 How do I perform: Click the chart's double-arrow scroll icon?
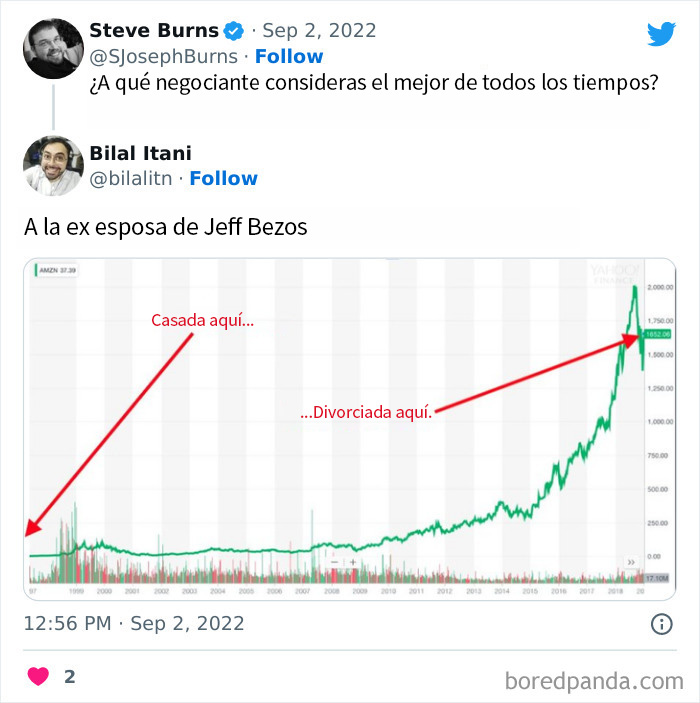pos(631,564)
